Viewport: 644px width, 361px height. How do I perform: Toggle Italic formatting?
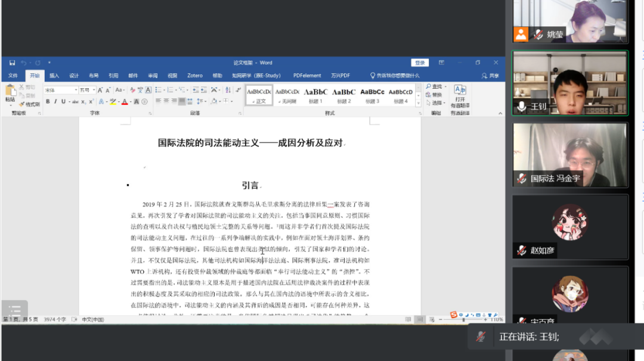tap(55, 102)
